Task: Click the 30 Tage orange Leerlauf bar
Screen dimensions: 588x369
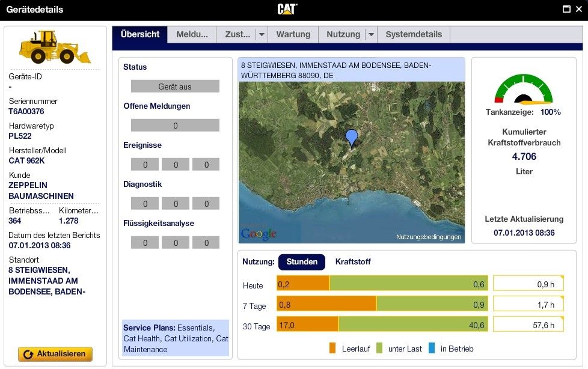Action: click(307, 324)
